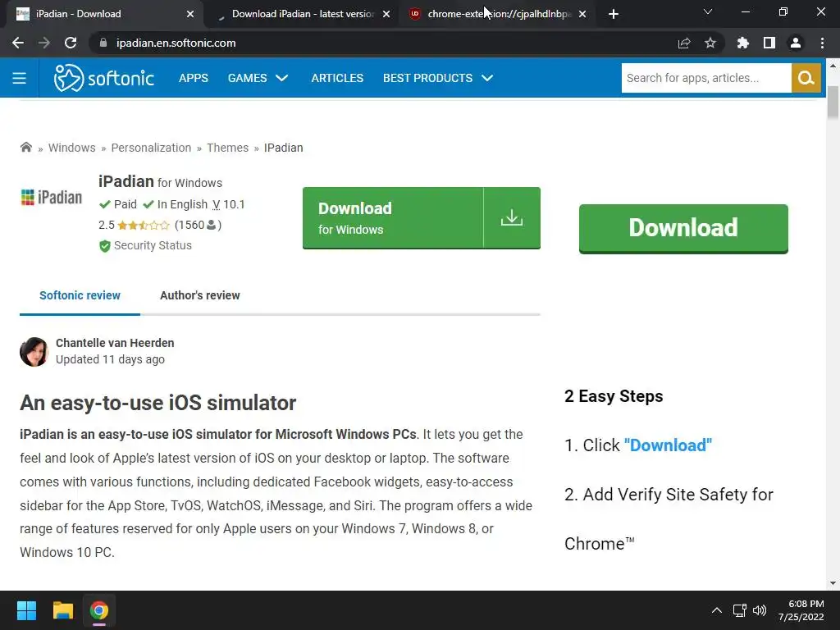Click the browser forward arrow
Screen dimensions: 840x630
click(44, 43)
